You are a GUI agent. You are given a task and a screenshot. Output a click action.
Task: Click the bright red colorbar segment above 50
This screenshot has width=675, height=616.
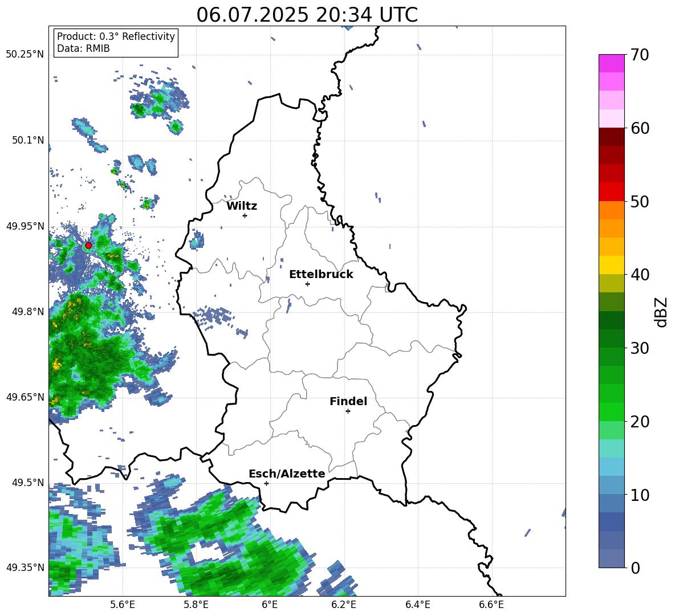(611, 192)
